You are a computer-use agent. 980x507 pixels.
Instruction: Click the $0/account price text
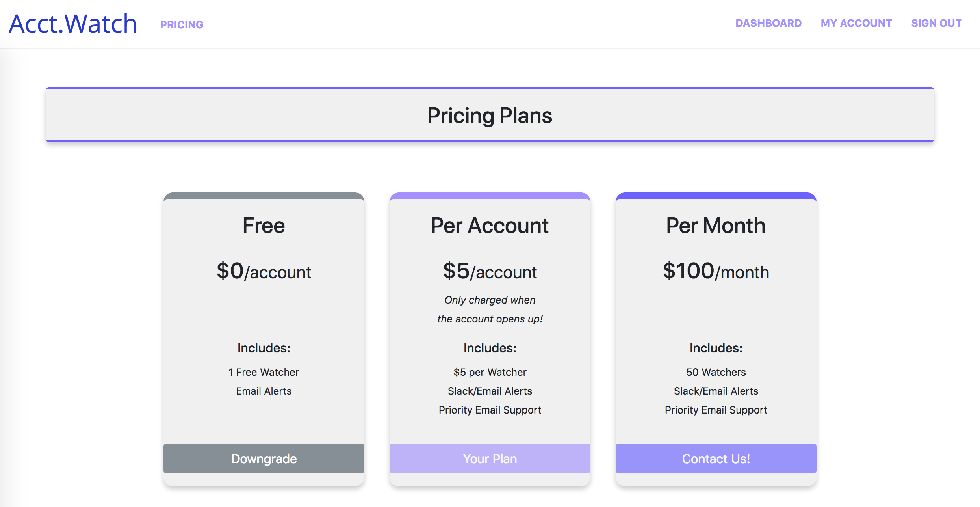264,271
